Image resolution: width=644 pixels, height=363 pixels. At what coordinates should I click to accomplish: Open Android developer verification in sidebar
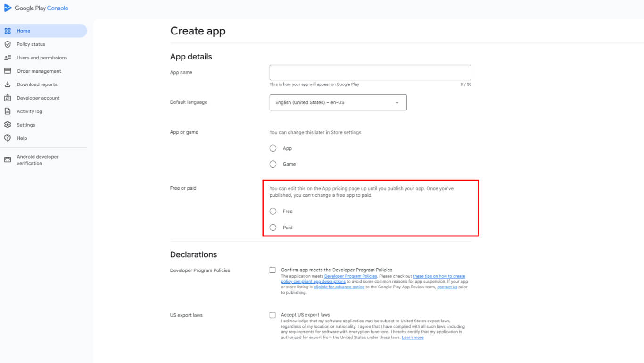(37, 160)
